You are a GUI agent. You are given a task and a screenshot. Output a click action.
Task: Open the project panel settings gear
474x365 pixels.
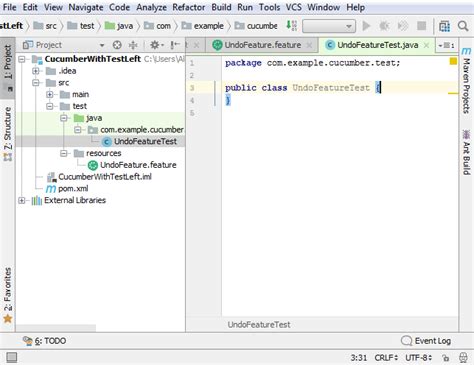click(156, 45)
